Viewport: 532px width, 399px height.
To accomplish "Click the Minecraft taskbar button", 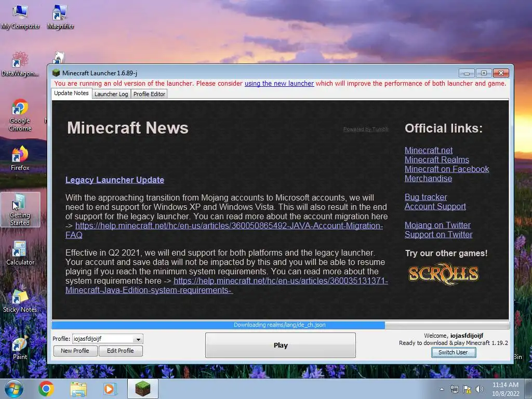I will tap(143, 389).
